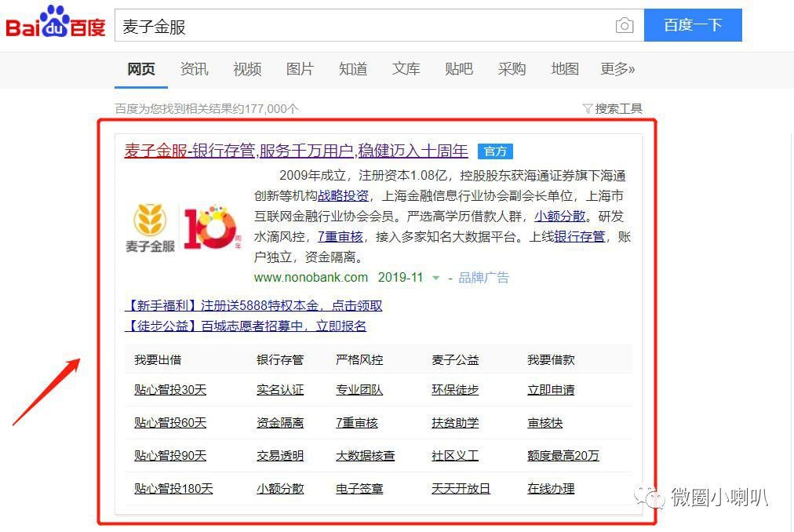Click the Baidu logo
794x532 pixels.
pos(55,22)
